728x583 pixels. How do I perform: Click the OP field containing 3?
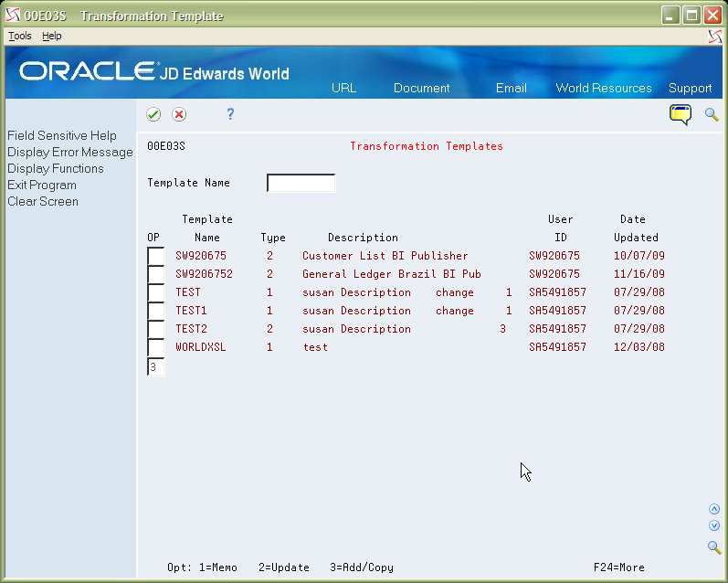(x=156, y=366)
